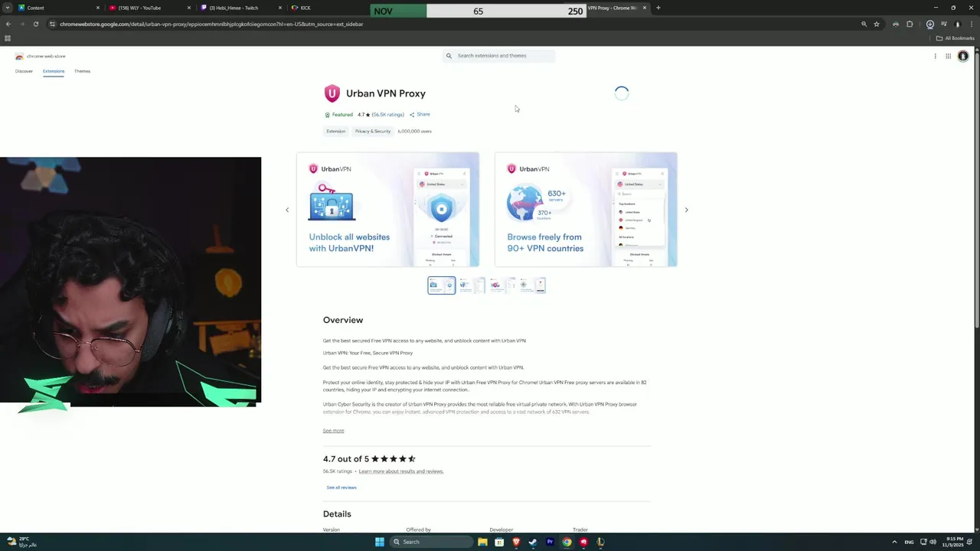Click the Privacy & Security category chip
980x551 pixels.
(373, 131)
